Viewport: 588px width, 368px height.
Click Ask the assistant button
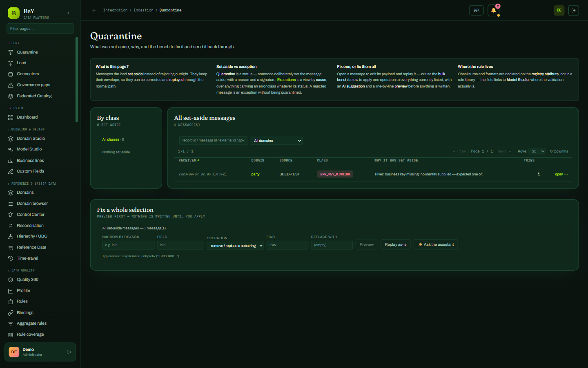tap(436, 245)
